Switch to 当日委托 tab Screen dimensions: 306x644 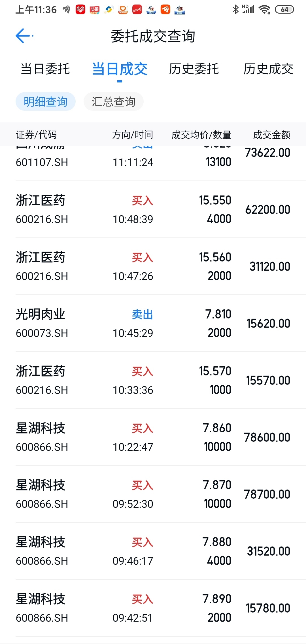pyautogui.click(x=45, y=69)
